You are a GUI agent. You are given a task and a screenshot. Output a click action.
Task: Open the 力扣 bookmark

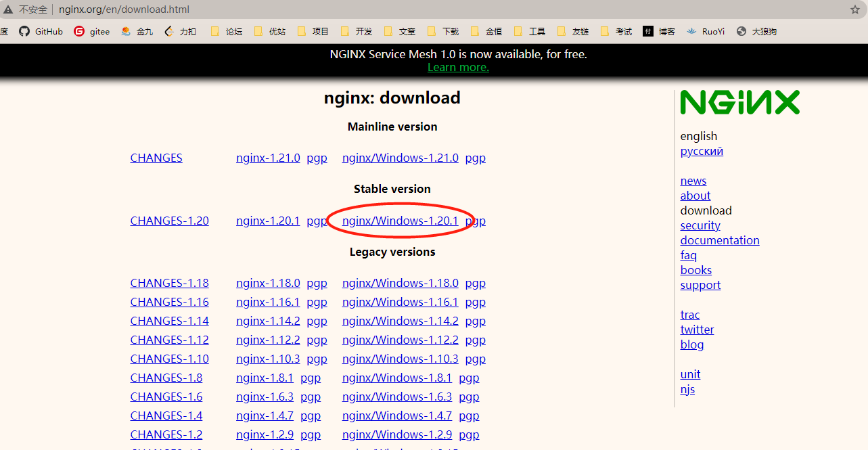[x=180, y=31]
